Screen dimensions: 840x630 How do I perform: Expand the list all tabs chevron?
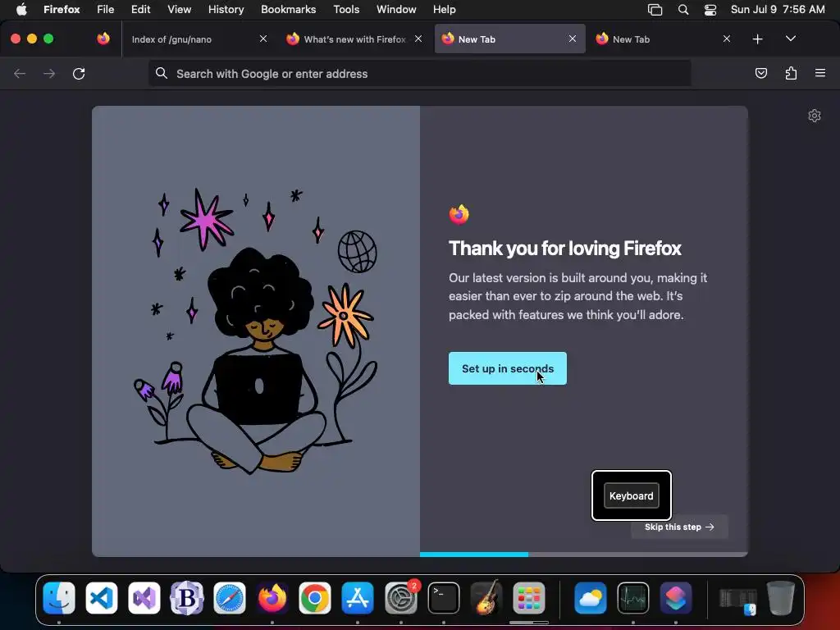[790, 39]
